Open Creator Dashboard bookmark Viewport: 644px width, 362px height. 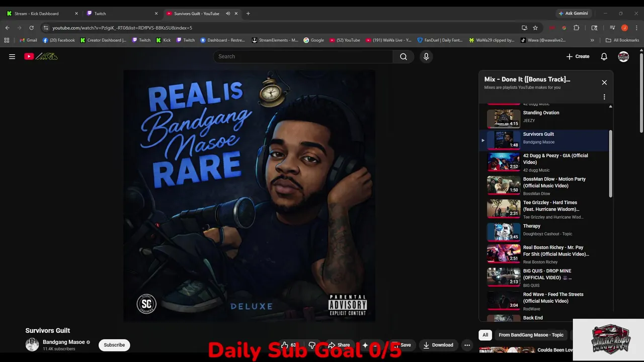tap(104, 40)
